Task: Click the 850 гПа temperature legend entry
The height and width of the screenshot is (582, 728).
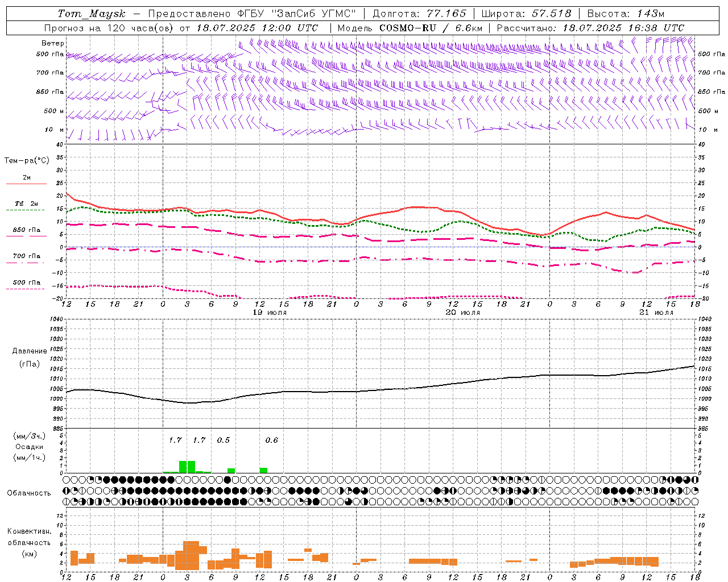Action: pyautogui.click(x=27, y=230)
